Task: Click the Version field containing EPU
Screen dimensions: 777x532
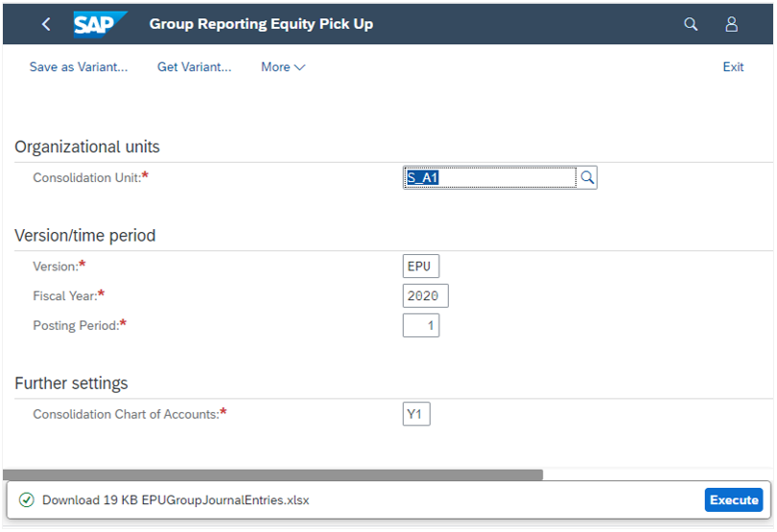Action: (421, 266)
